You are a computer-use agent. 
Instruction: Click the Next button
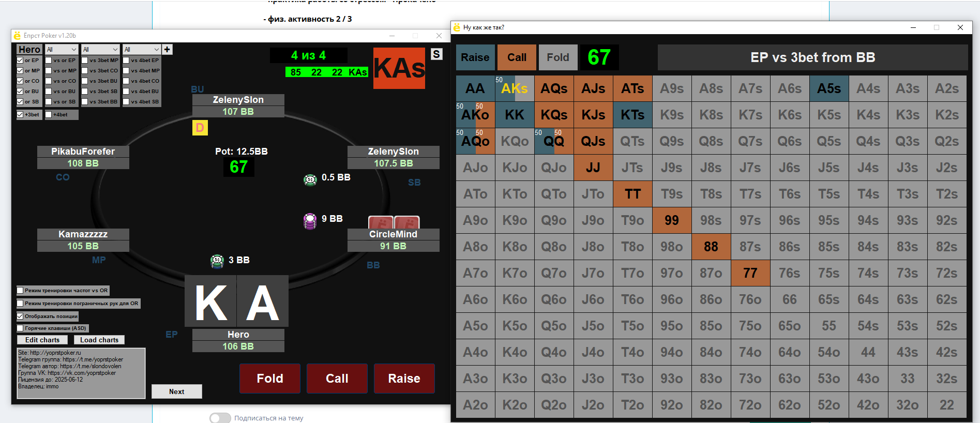pos(177,391)
